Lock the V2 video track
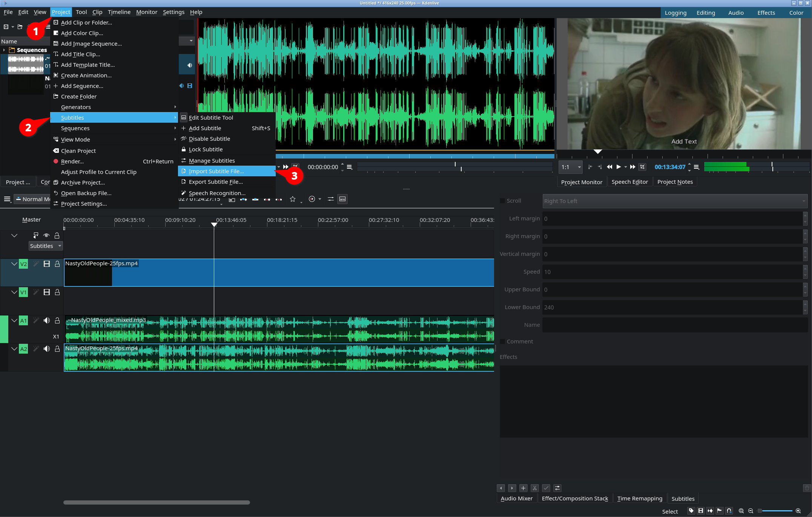Viewport: 812px width, 517px height. (x=57, y=264)
